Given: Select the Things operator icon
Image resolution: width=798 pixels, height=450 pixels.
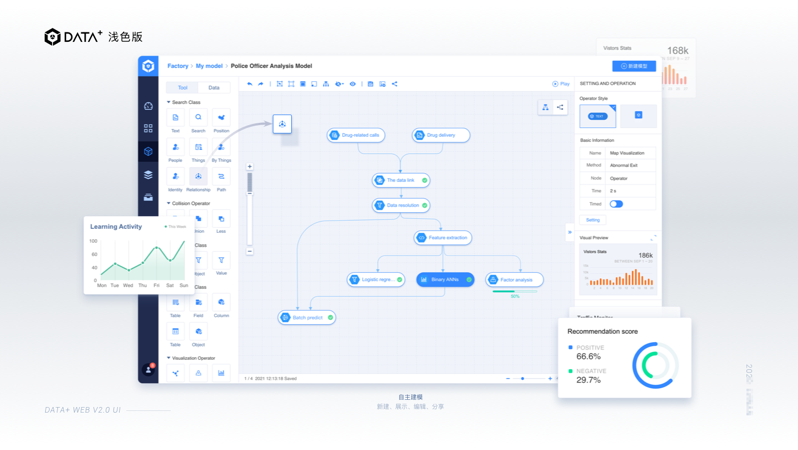Looking at the screenshot, I should click(198, 148).
